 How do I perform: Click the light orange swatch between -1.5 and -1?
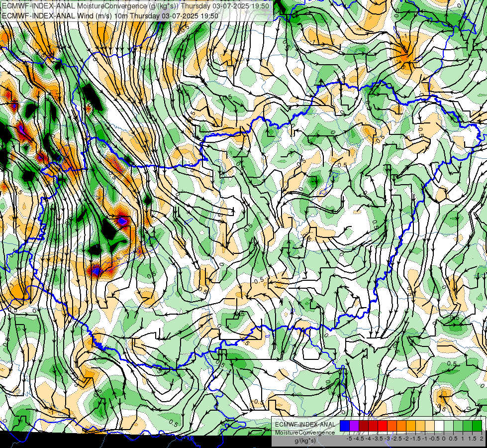pos(420,426)
